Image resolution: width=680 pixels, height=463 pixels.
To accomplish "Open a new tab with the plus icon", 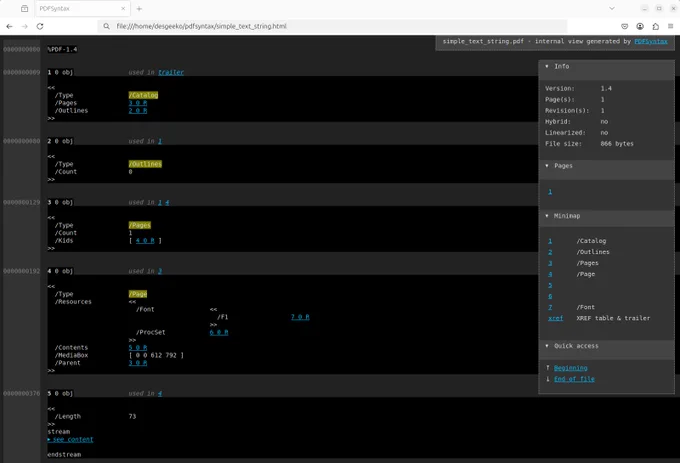I will [139, 9].
